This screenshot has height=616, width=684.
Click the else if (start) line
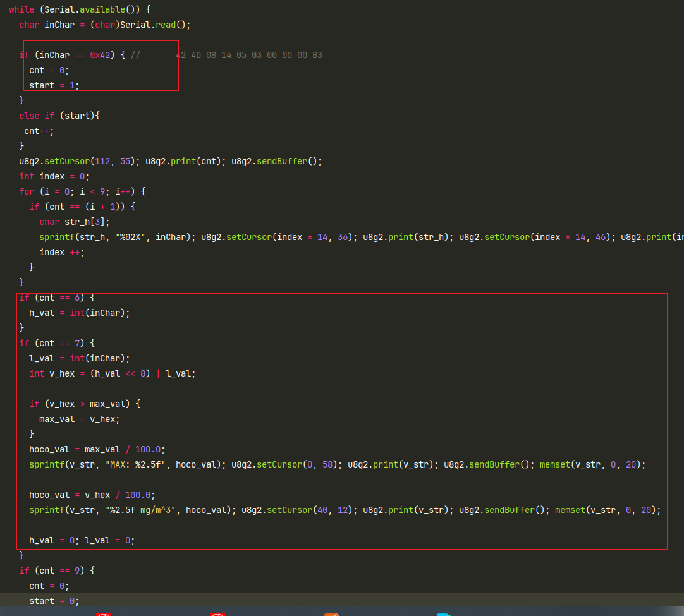coord(59,116)
